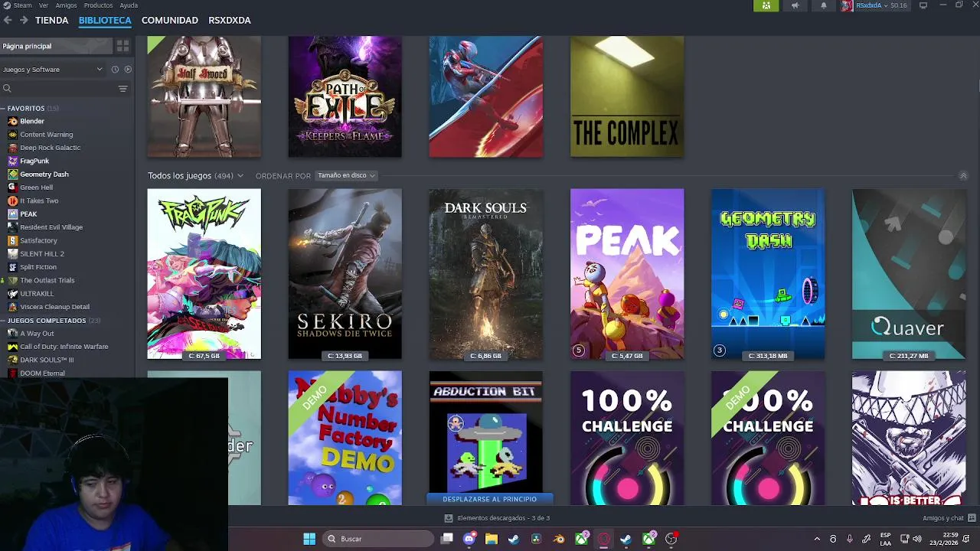
Task: Open the notifications bell
Action: point(824,5)
